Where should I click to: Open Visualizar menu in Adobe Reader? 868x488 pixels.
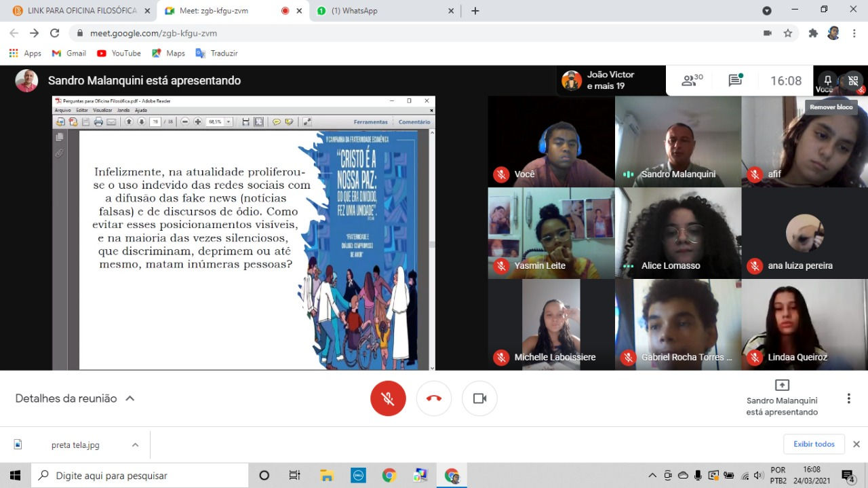102,110
